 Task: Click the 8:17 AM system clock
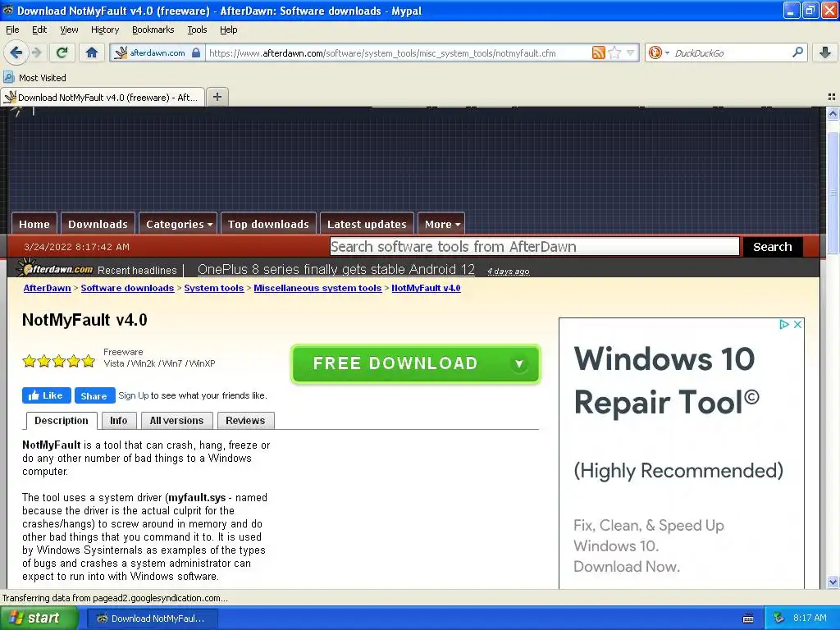810,619
